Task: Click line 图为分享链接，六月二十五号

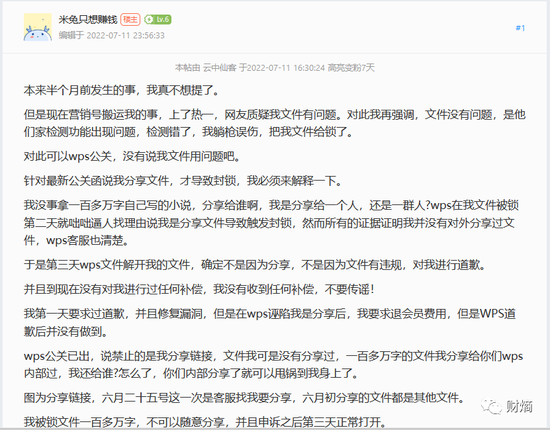Action: tap(245, 398)
